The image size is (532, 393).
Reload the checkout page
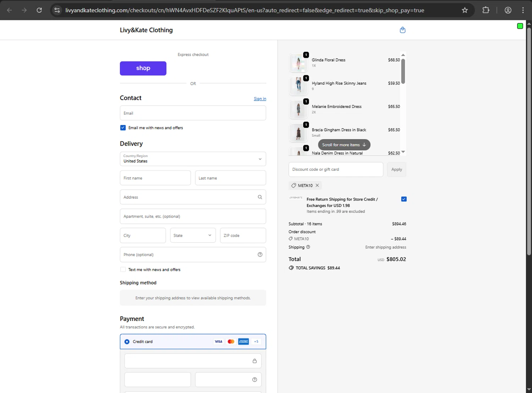coord(39,10)
